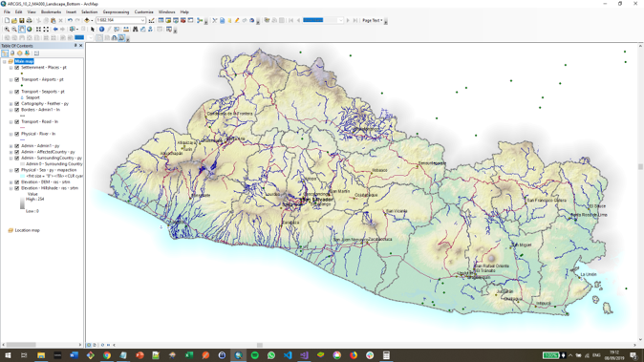
Task: Open the map scale dropdown
Action: (x=142, y=20)
